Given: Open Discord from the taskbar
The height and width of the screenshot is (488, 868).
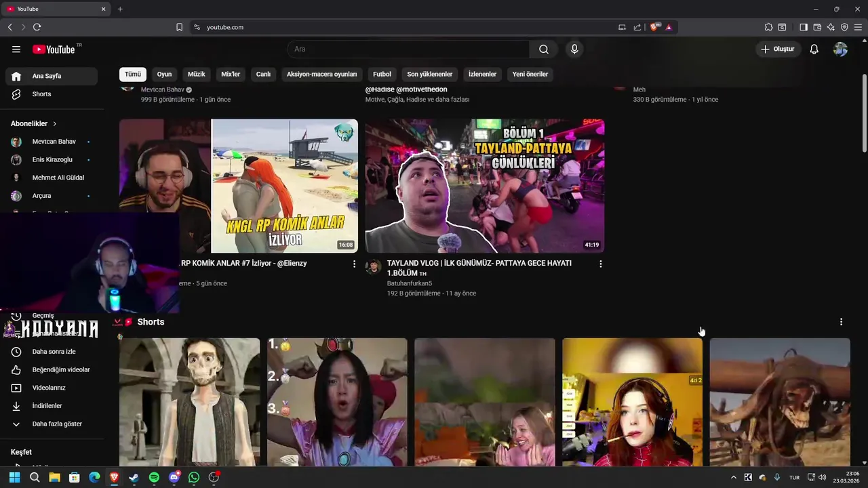Looking at the screenshot, I should pos(174,478).
